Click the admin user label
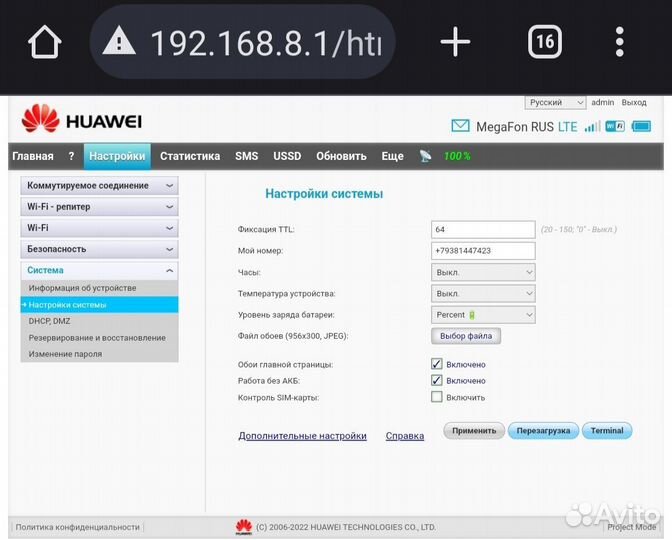 603,102
